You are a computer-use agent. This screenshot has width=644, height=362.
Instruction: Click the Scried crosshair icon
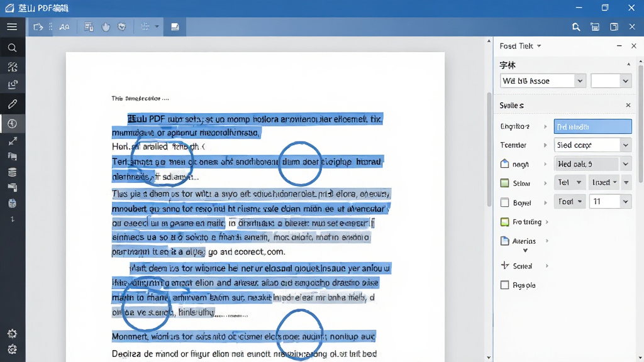[505, 266]
